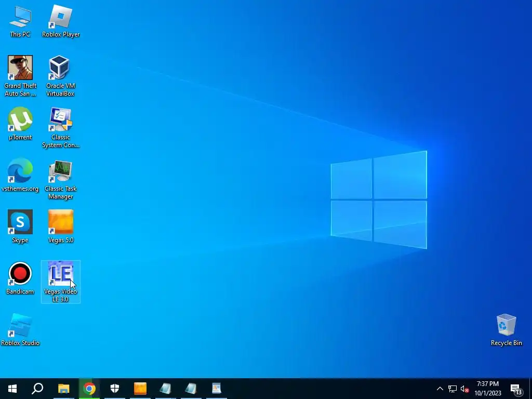This screenshot has height=399, width=532.
Task: Select the Roblox Studio shortcut
Action: [x=20, y=330]
